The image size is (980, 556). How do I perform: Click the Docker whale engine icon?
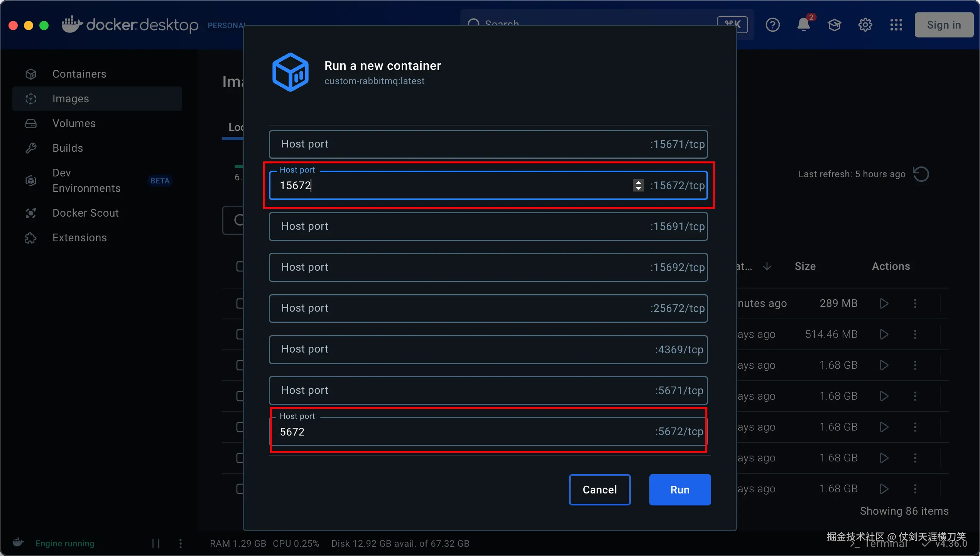point(18,543)
